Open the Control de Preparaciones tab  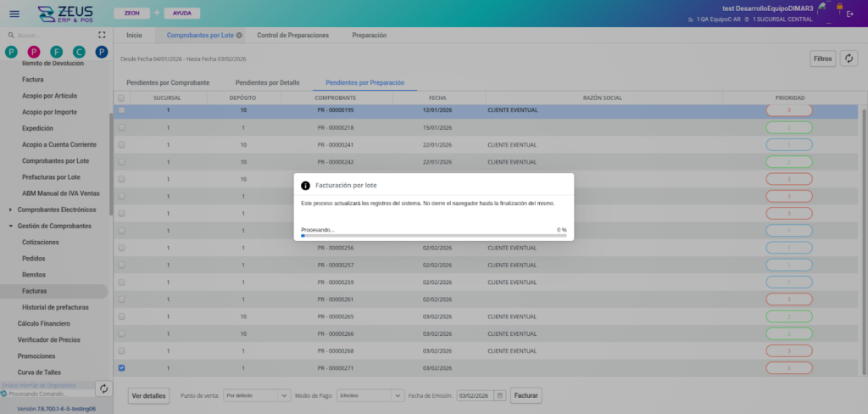point(292,36)
